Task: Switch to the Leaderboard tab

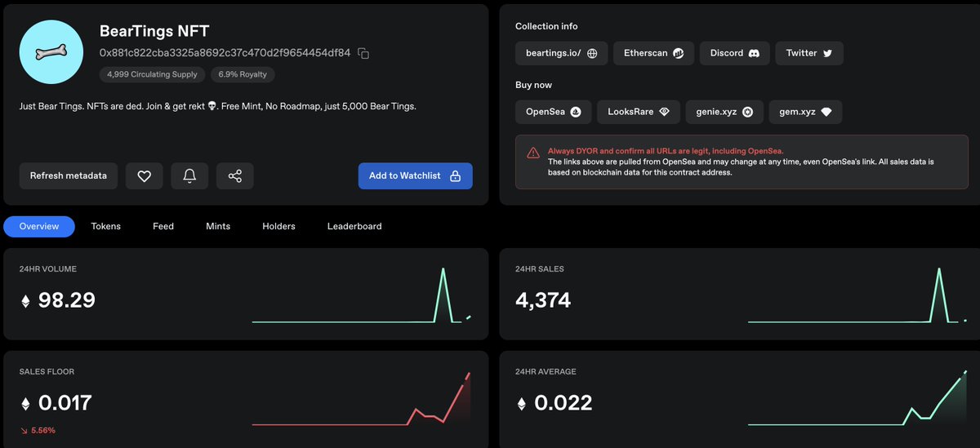Action: (354, 226)
